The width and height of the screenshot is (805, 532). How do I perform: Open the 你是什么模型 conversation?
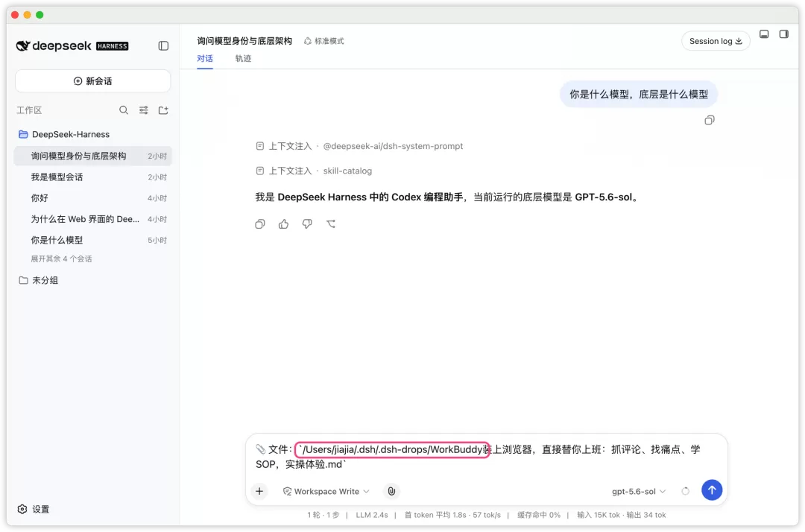tap(93, 240)
